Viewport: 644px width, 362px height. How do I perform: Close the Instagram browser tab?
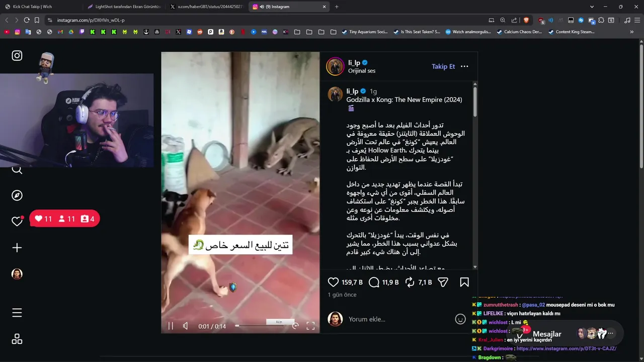click(325, 7)
